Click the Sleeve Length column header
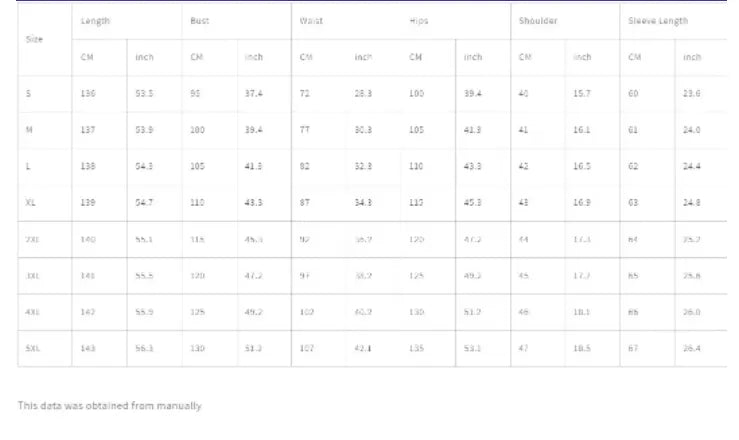739x440 pixels. 658,21
